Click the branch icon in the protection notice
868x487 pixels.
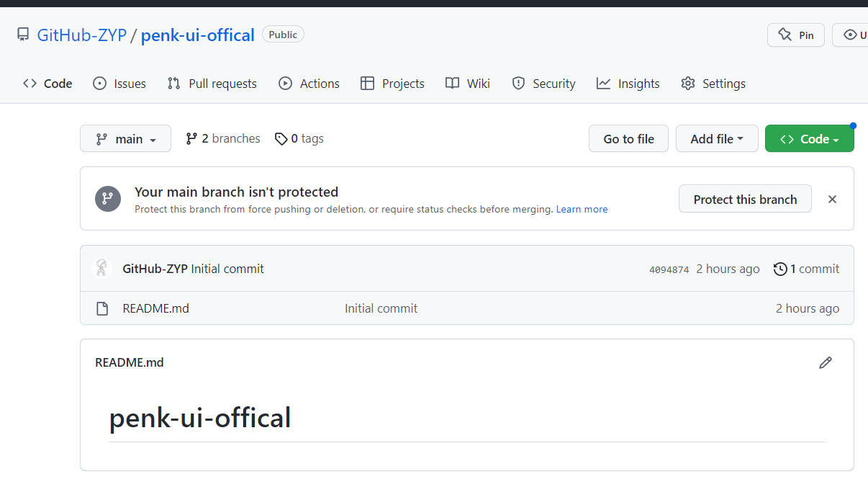click(x=108, y=199)
